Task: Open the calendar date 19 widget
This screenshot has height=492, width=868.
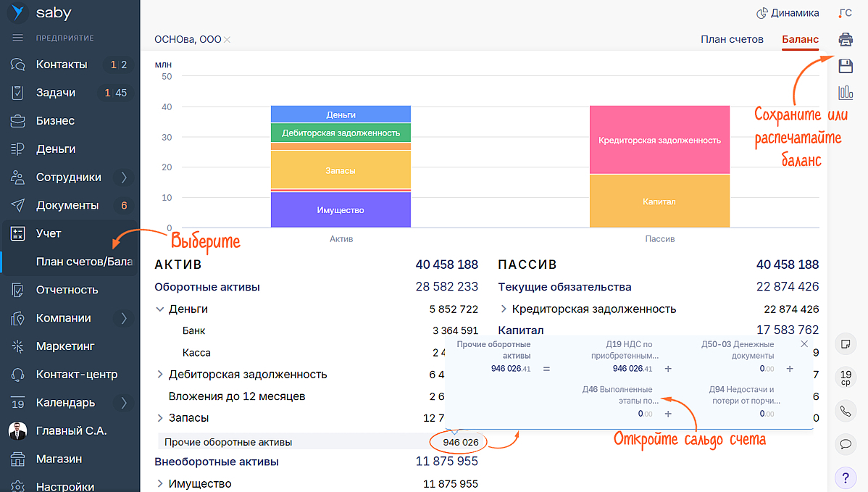Action: [845, 377]
